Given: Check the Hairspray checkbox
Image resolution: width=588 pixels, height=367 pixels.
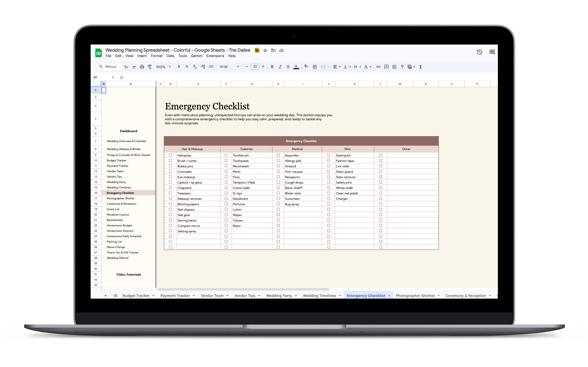Looking at the screenshot, I should (x=170, y=155).
